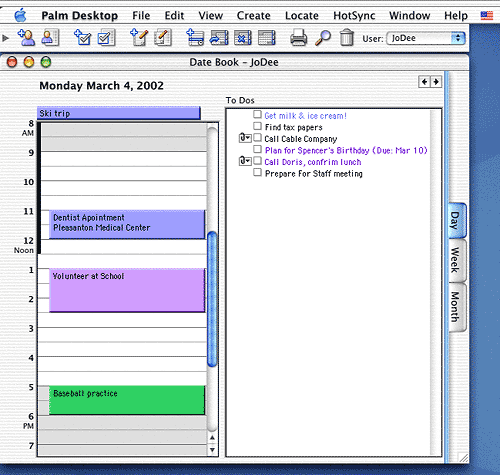Select the Volunteer at School event
The width and height of the screenshot is (500, 475).
point(127,290)
